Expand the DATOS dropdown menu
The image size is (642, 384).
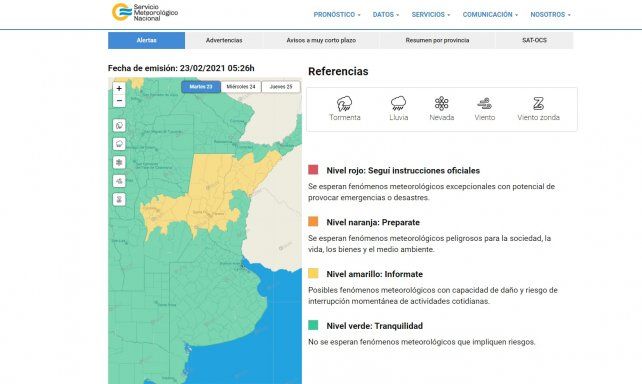(386, 15)
